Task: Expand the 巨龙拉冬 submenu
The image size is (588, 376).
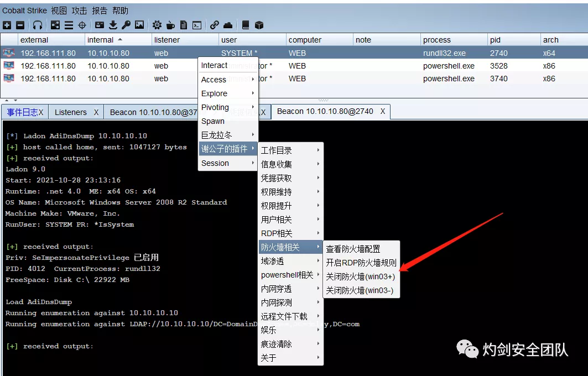Action: click(x=228, y=135)
